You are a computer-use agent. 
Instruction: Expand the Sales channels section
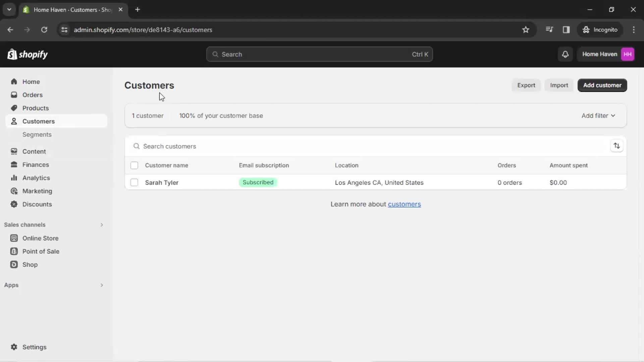coord(101,225)
